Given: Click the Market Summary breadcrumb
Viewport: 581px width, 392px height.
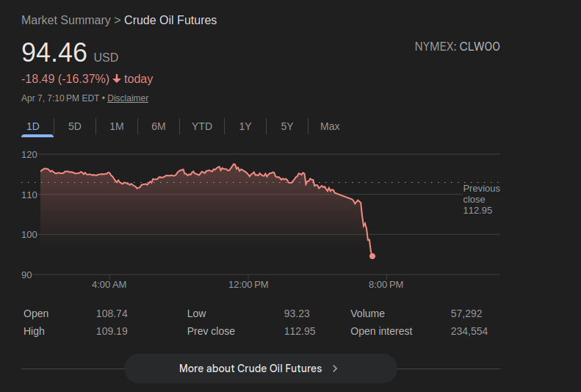Looking at the screenshot, I should pos(65,21).
